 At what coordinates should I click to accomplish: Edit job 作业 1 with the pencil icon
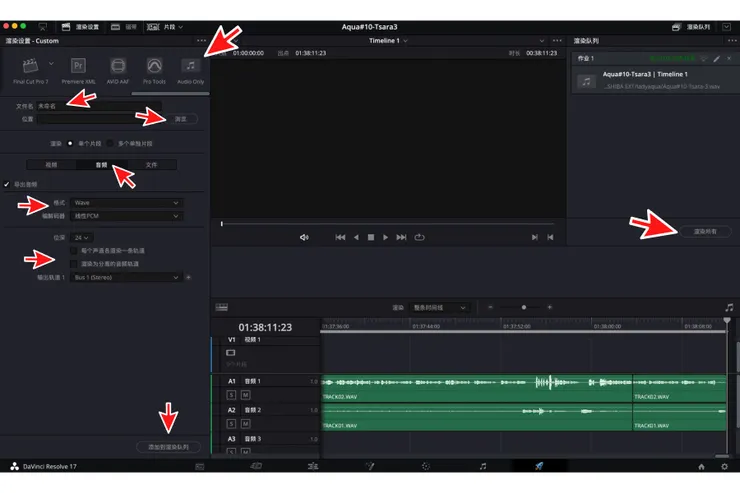(717, 58)
